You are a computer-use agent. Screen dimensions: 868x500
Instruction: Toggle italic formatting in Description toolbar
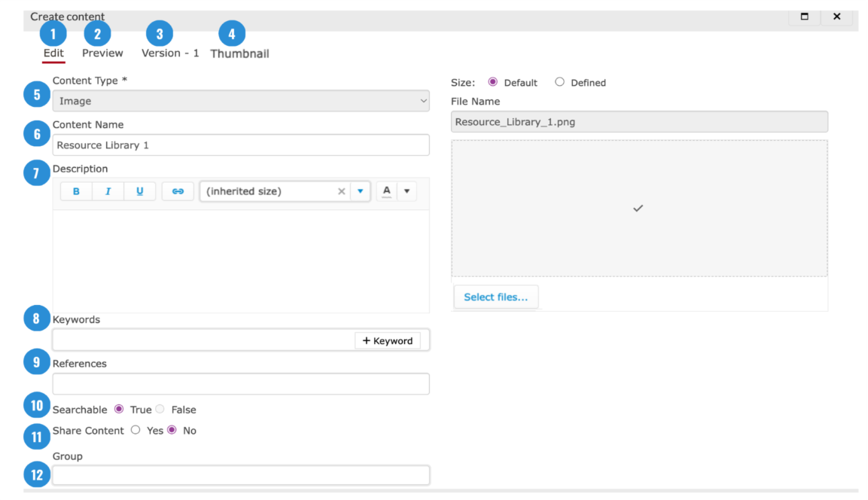tap(108, 191)
